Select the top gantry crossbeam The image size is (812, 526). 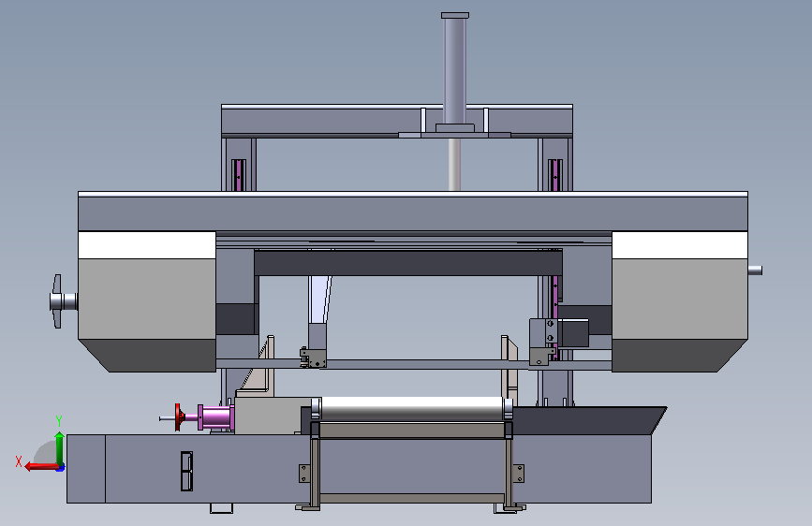[x=397, y=121]
